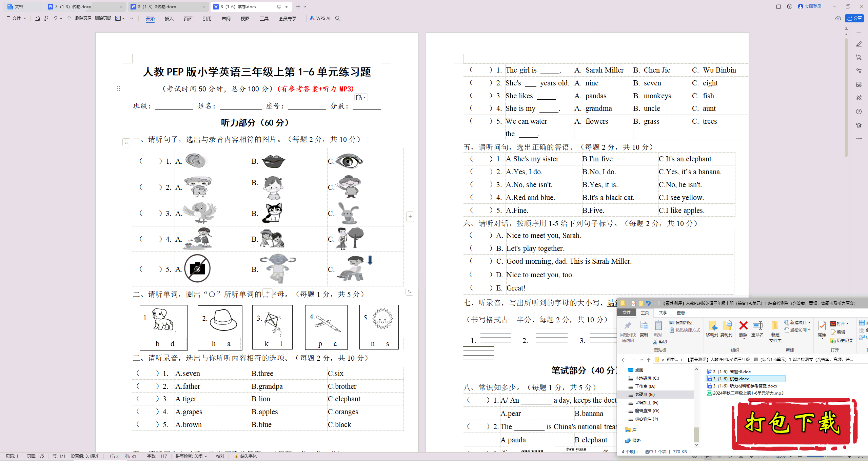Click 复制路径 in Explorer ribbon
Image resolution: width=868 pixels, height=461 pixels.
(x=680, y=322)
